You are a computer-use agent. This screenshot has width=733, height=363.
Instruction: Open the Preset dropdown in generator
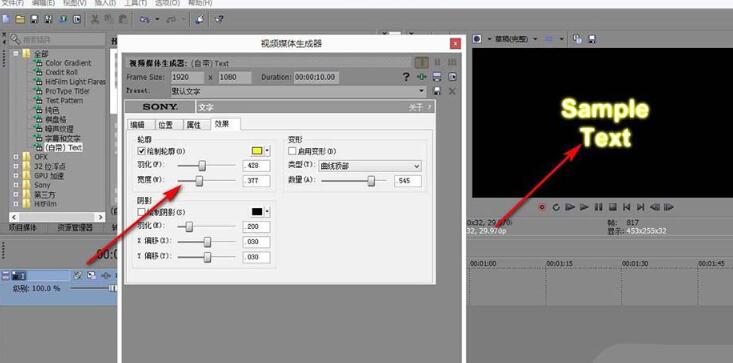(422, 91)
